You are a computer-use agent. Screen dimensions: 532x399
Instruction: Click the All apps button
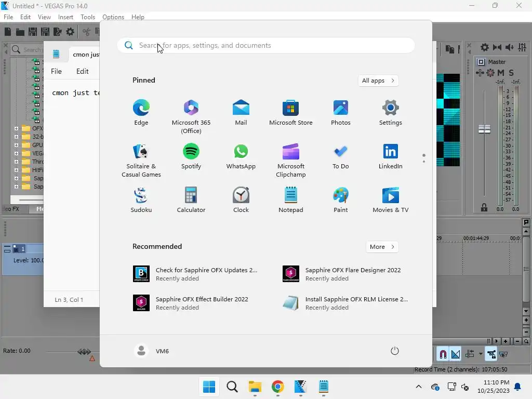click(x=378, y=81)
